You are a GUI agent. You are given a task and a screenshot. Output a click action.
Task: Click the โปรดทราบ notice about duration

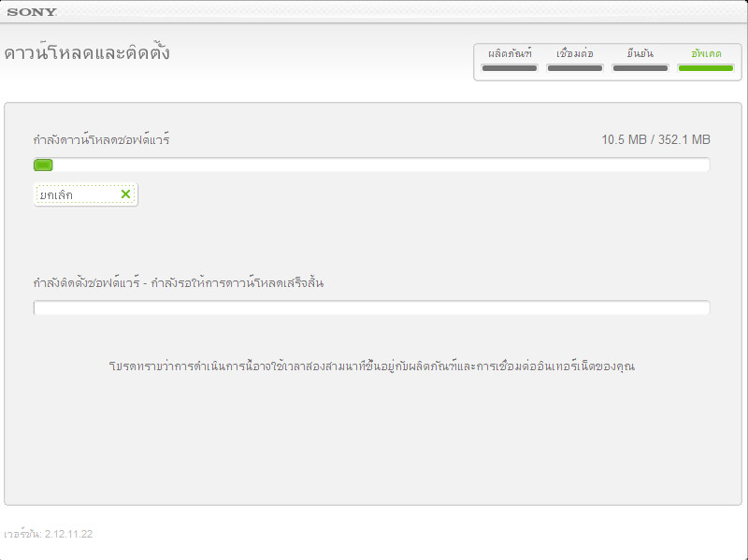click(371, 366)
